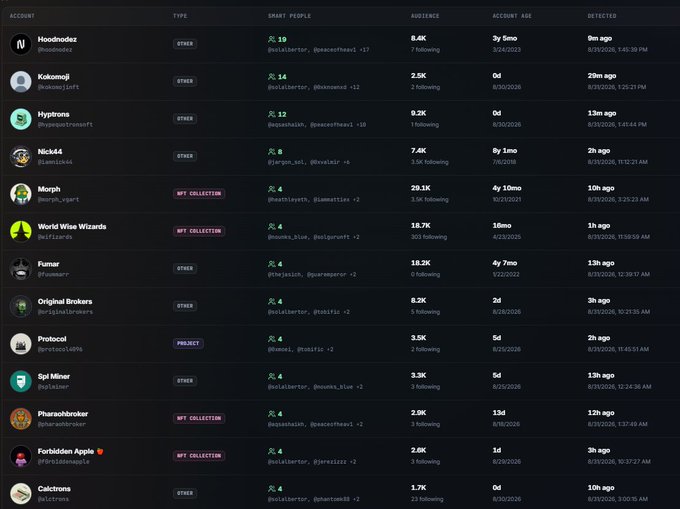The height and width of the screenshot is (509, 680).
Task: Click the 29.1K audience value for Morph
Action: [421, 188]
